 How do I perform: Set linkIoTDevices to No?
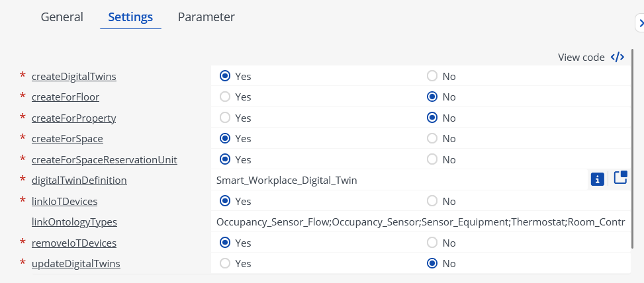[432, 201]
